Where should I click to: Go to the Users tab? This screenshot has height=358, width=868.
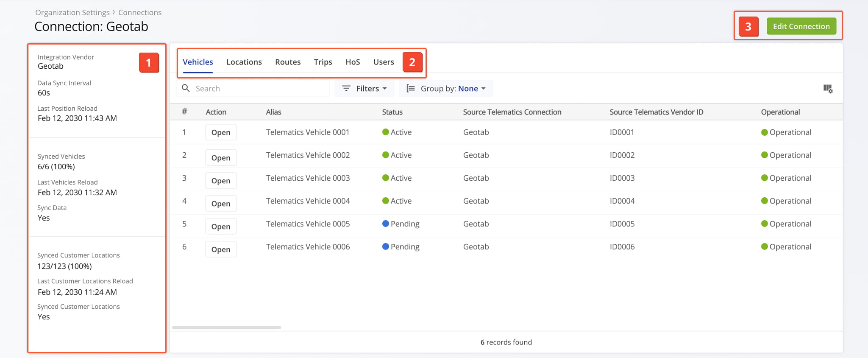pyautogui.click(x=384, y=62)
